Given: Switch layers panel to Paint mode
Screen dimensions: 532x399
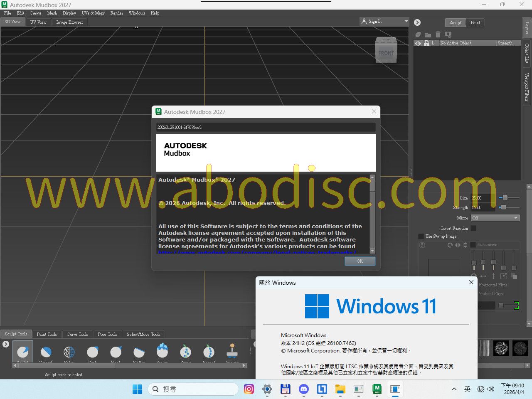Looking at the screenshot, I should tap(475, 22).
